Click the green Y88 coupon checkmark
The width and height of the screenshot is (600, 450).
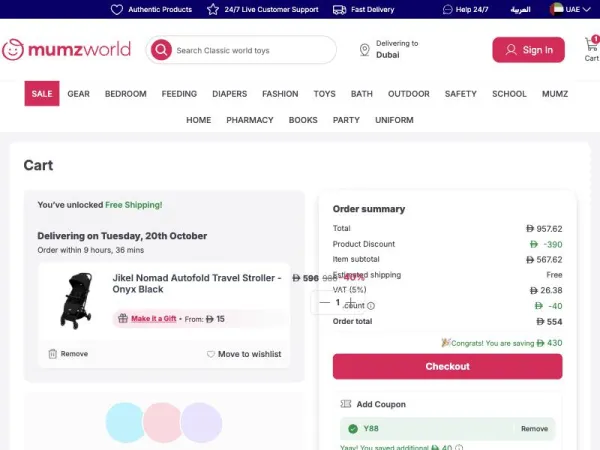pyautogui.click(x=353, y=429)
